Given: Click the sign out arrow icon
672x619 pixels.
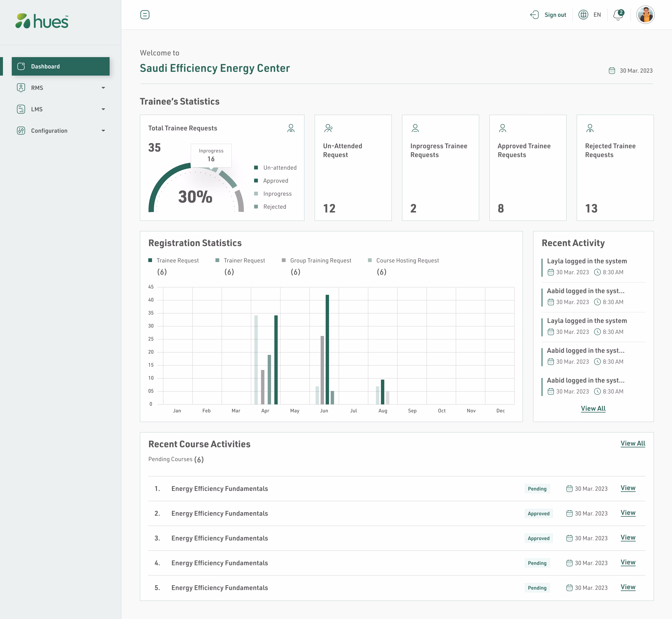Looking at the screenshot, I should coord(534,15).
